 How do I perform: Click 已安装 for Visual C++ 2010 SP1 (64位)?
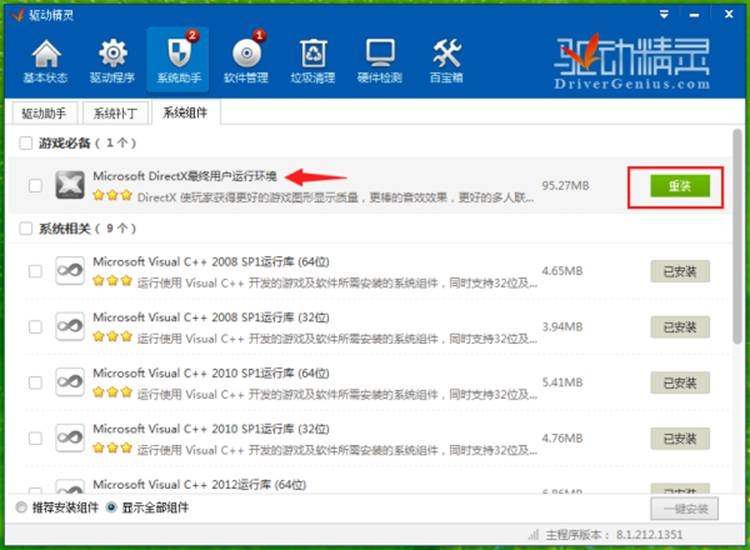click(680, 383)
